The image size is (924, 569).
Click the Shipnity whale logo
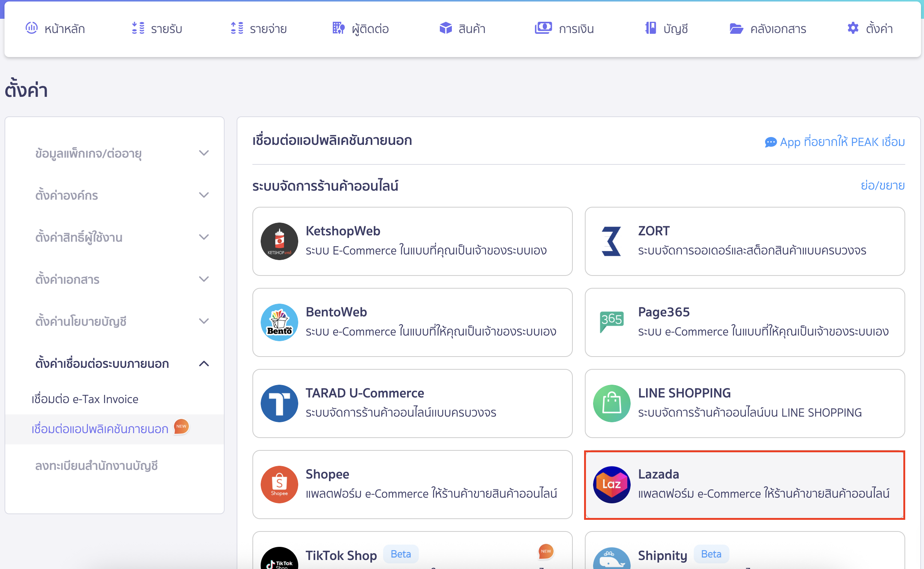611,558
